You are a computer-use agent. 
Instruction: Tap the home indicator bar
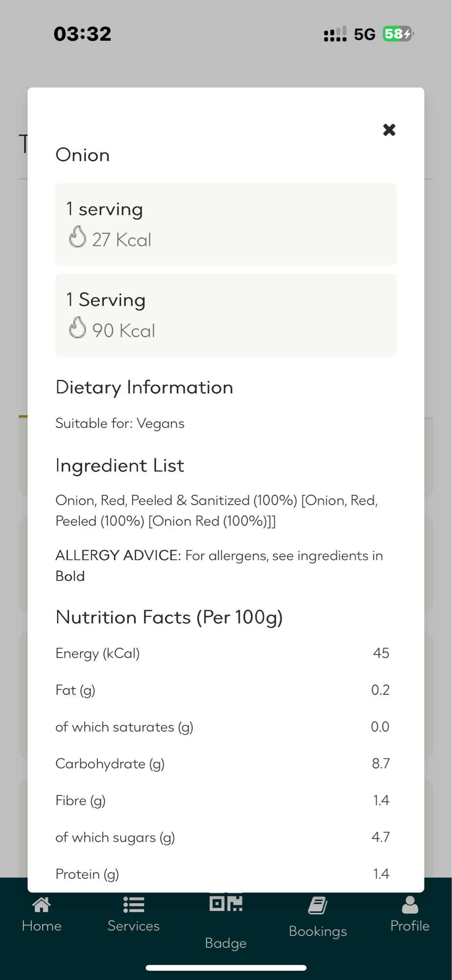point(226,968)
